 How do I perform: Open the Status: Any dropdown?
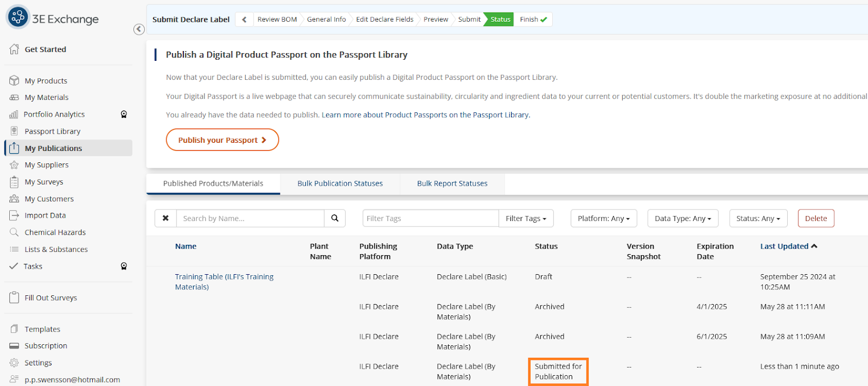pyautogui.click(x=758, y=218)
